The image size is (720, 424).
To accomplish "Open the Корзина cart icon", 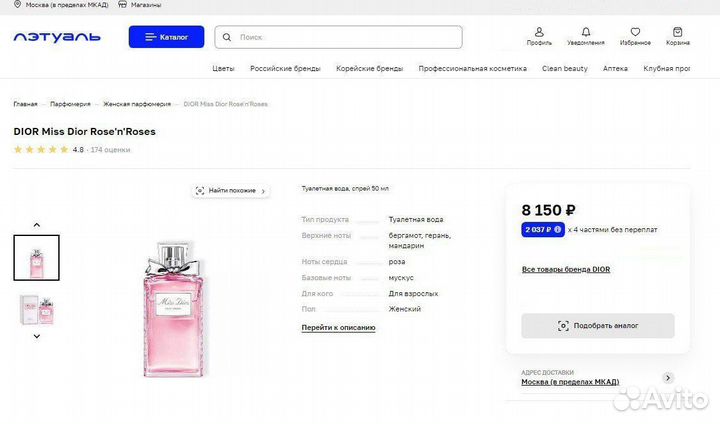I will (x=677, y=32).
